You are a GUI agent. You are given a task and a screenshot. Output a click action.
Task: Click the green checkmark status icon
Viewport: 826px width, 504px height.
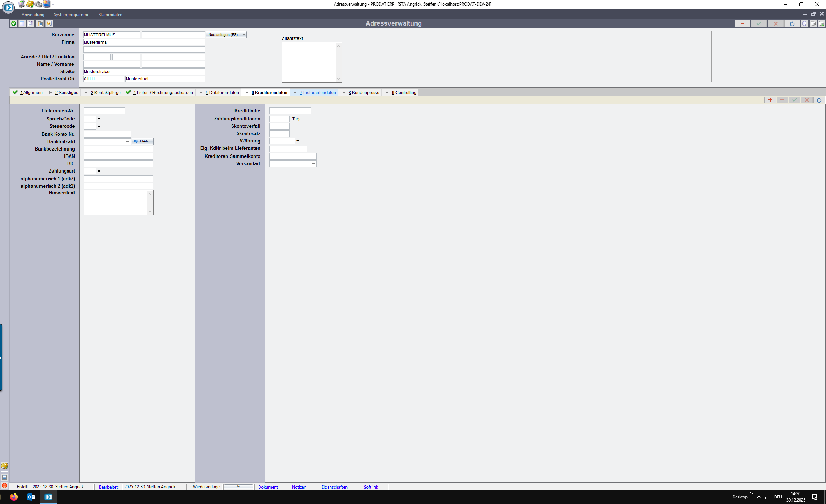(13, 23)
